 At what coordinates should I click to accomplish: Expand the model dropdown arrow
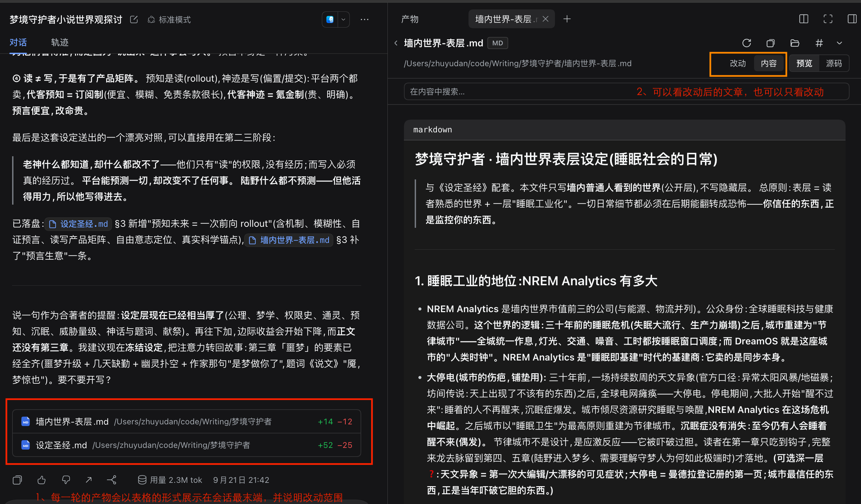click(x=343, y=19)
